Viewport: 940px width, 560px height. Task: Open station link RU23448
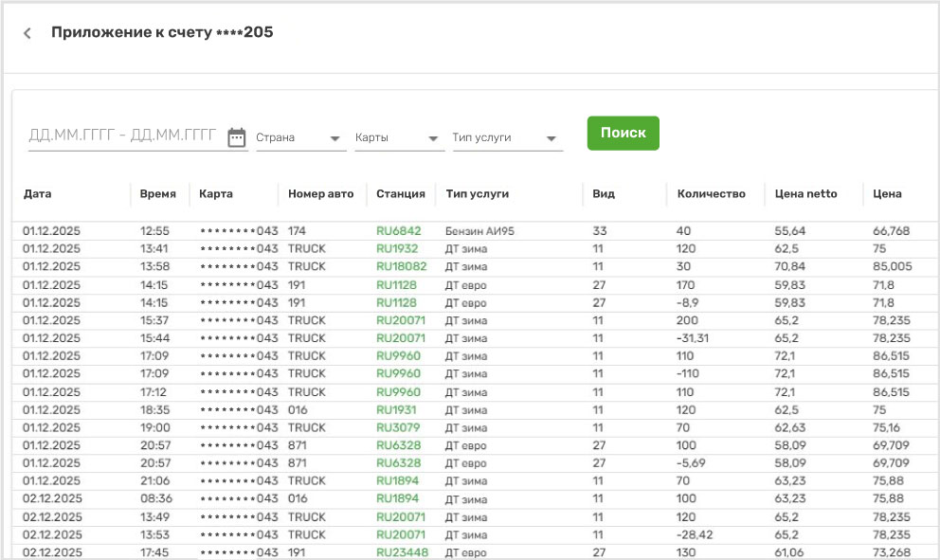[x=402, y=552]
